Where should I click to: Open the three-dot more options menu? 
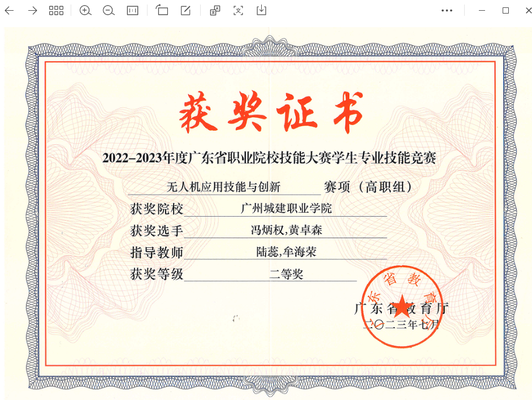(447, 10)
